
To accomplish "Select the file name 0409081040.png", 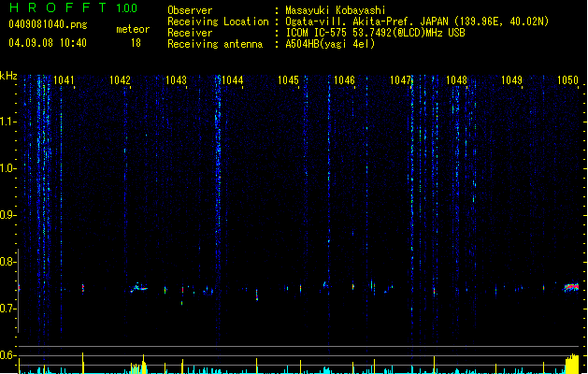I will (x=48, y=24).
